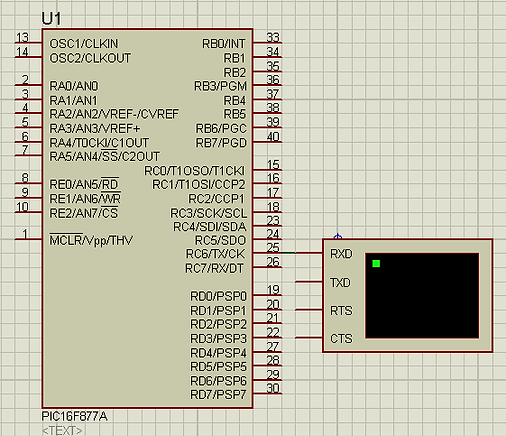
Task: Select pin 19 RD0/PSP0
Action: [x=268, y=295]
